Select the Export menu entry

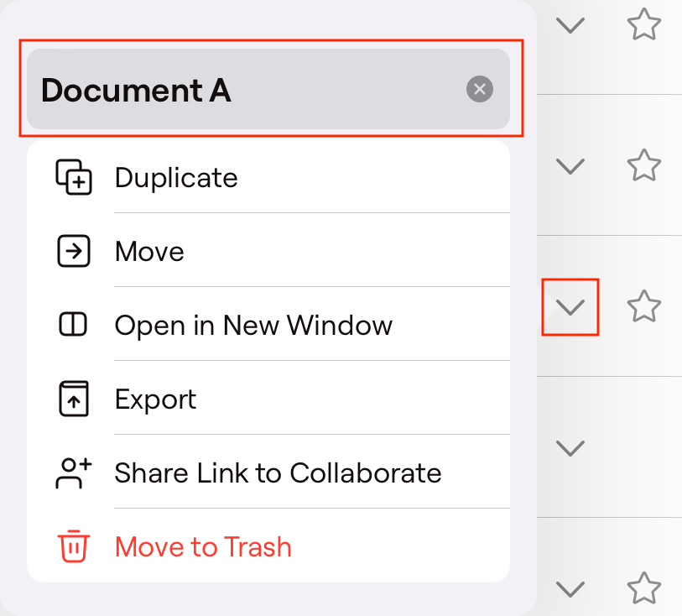coord(155,399)
